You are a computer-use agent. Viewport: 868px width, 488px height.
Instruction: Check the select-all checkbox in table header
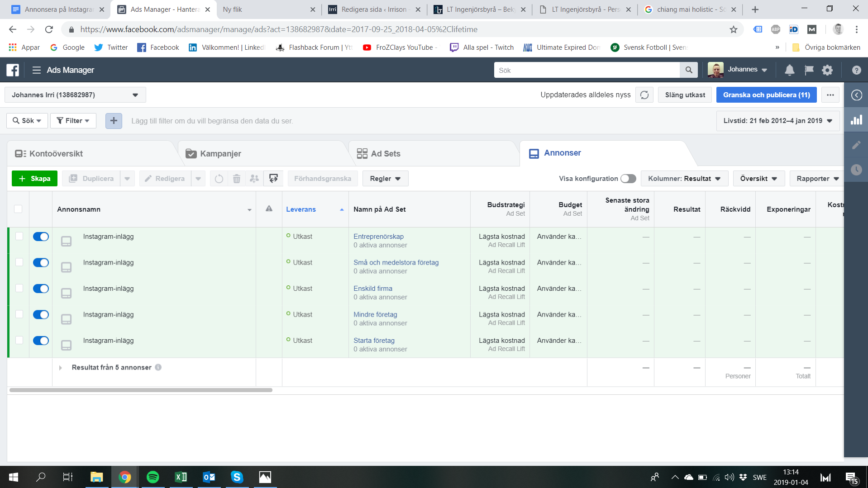18,209
